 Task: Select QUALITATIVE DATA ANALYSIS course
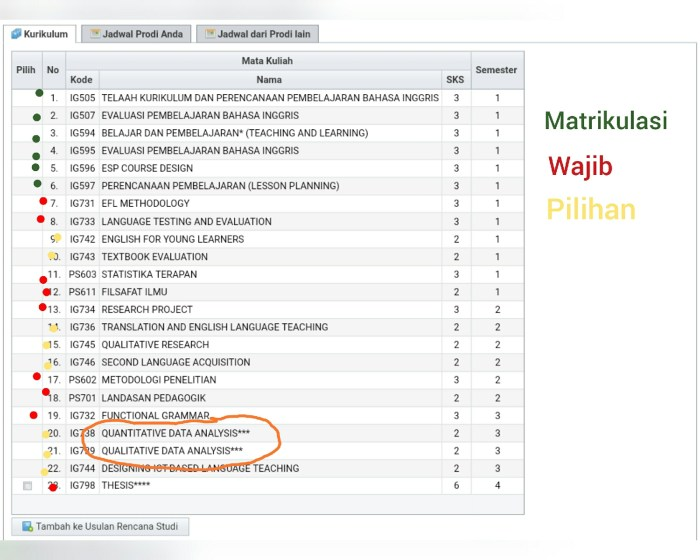coord(172,451)
